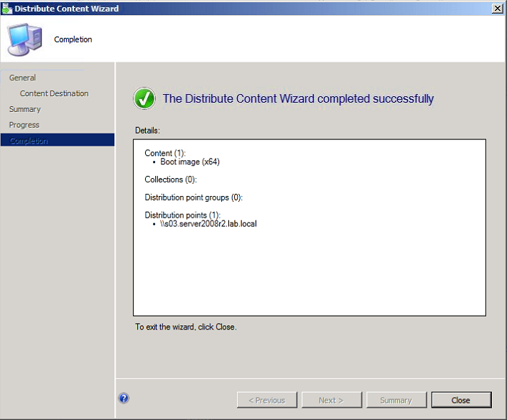507x420 pixels.
Task: Click the Completion header title text
Action: tap(73, 39)
